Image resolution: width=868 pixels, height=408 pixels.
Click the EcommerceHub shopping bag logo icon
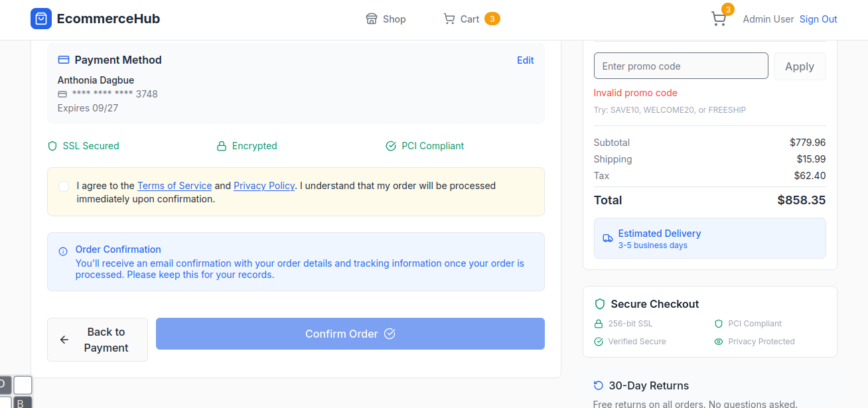pos(41,19)
